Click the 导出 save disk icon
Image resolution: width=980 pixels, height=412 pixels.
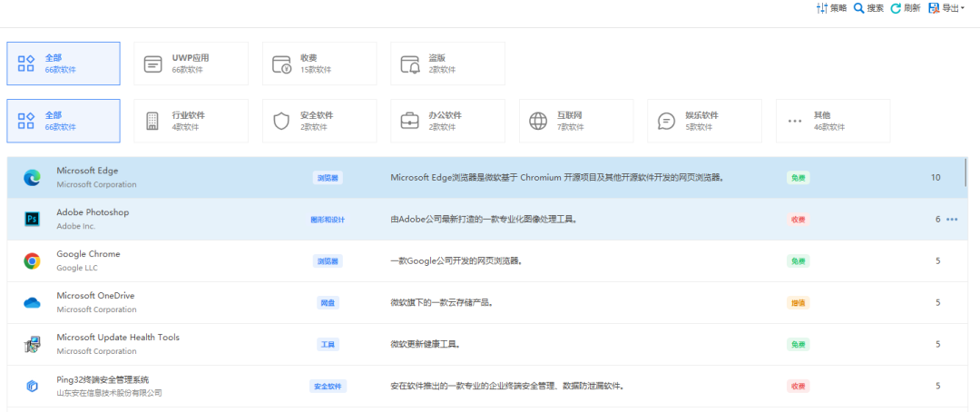pos(935,8)
